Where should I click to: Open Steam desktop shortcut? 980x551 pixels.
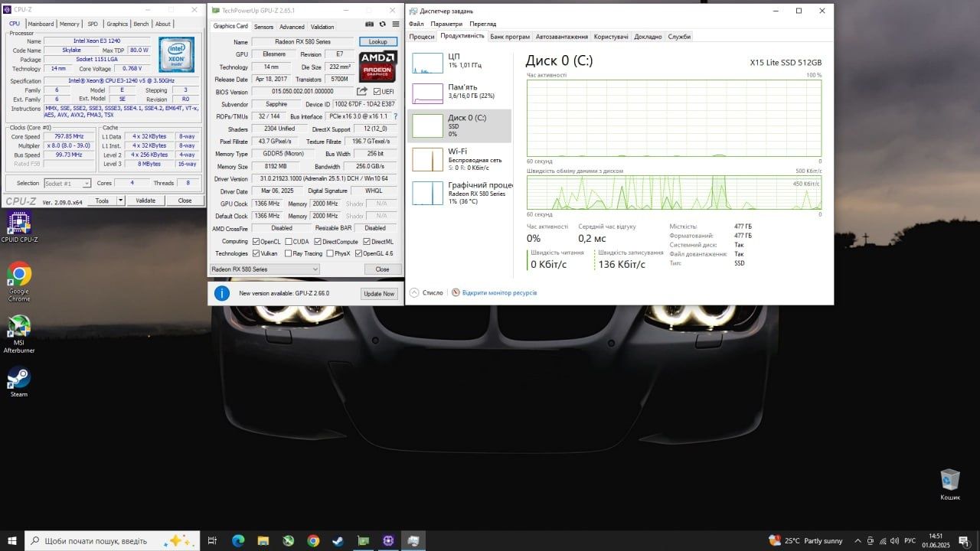point(19,381)
